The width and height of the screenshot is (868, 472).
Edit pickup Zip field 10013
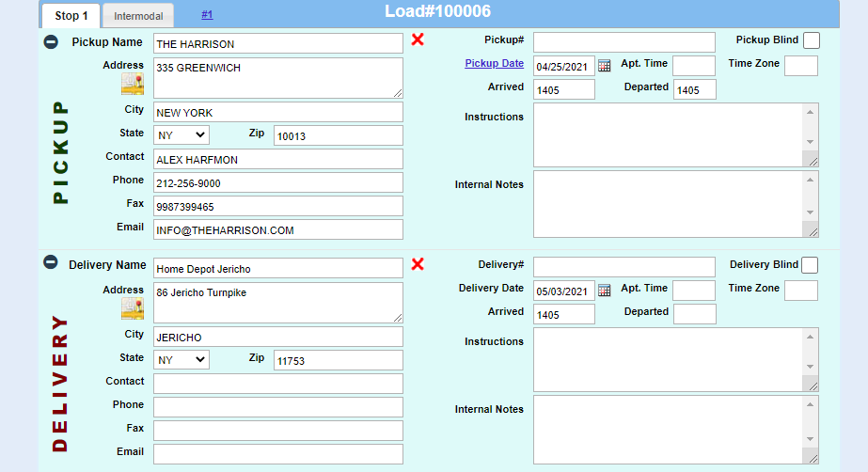[339, 135]
